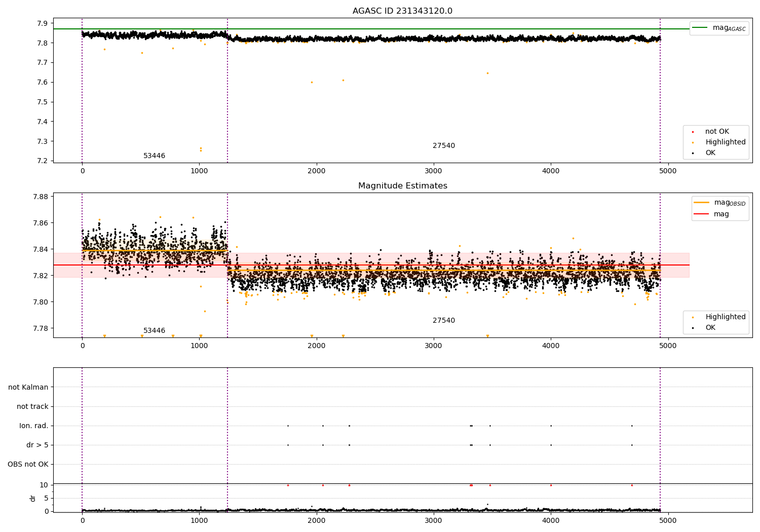Click the 'dr' axis label of bottom plot
This screenshot has height=532, width=760.
click(33, 498)
